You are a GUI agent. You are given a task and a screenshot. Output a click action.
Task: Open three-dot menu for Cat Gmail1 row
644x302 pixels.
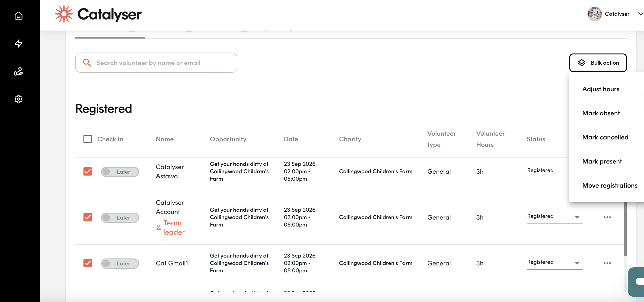click(607, 263)
